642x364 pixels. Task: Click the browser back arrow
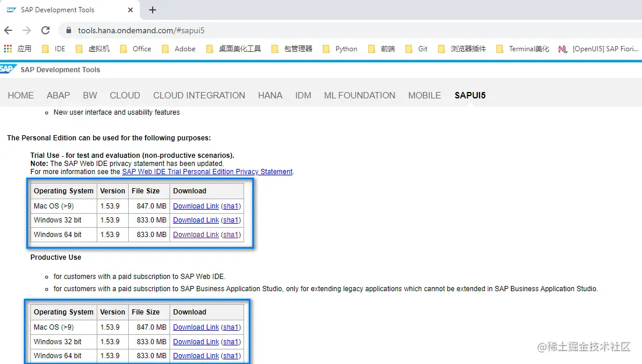coord(8,30)
